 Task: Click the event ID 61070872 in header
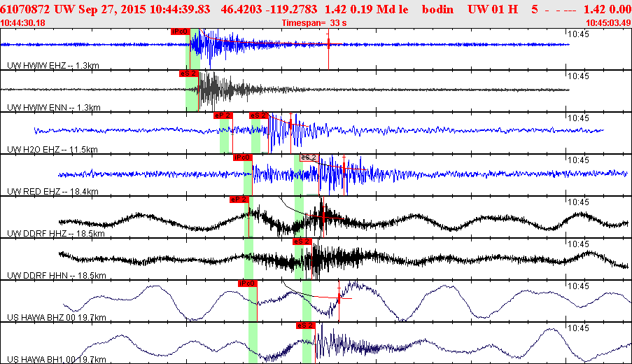(x=25, y=9)
